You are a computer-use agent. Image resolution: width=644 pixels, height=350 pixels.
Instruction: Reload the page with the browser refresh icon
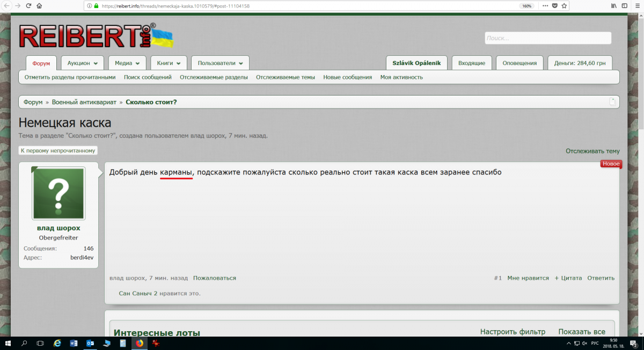pyautogui.click(x=28, y=6)
